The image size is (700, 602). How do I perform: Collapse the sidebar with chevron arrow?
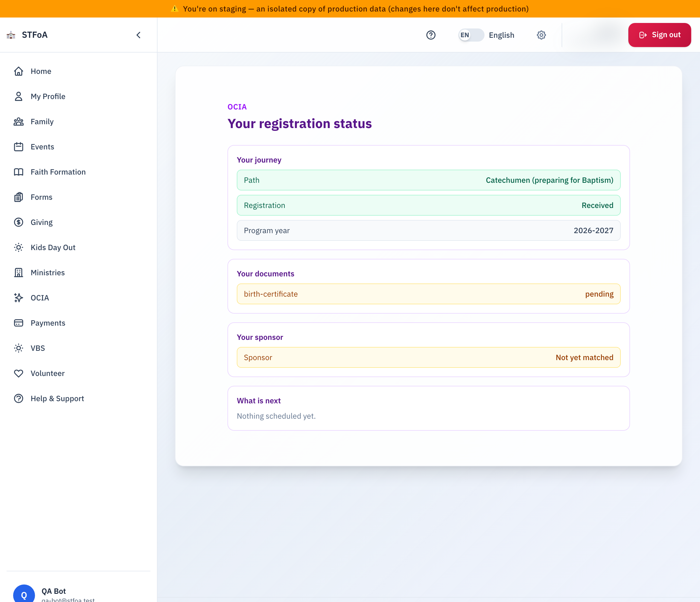[139, 35]
